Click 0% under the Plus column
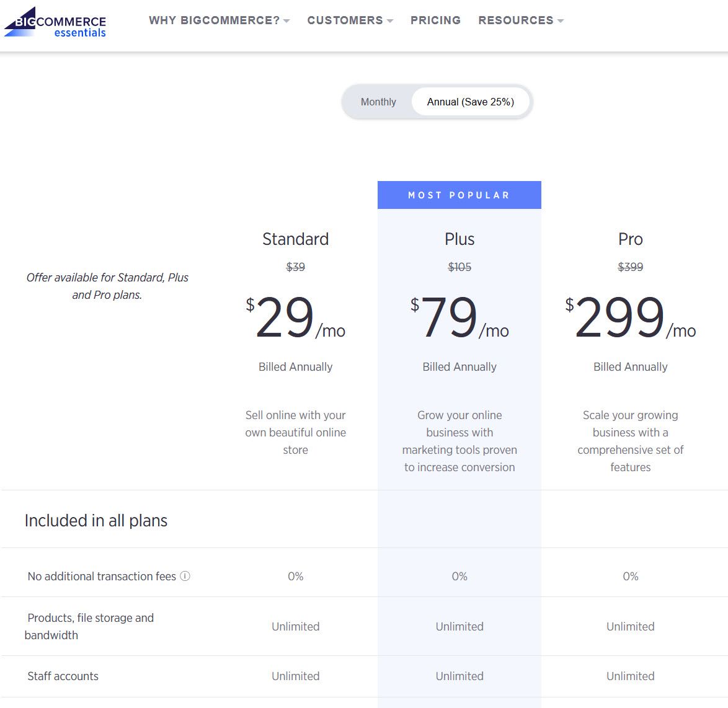This screenshot has width=728, height=708. [459, 576]
